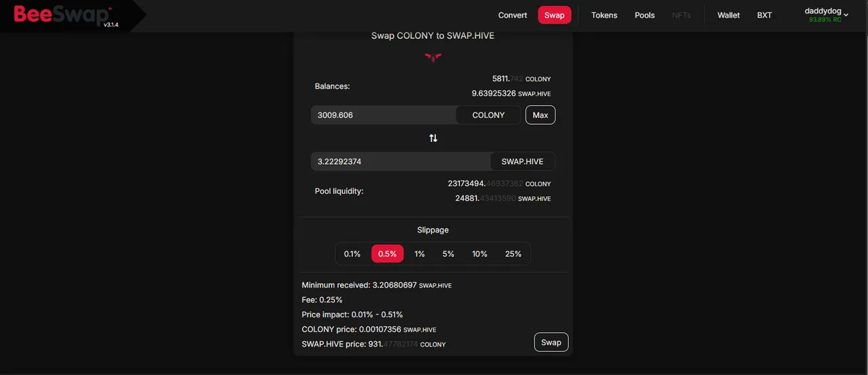The height and width of the screenshot is (375, 868).
Task: Click the Pool liquidity label
Action: [339, 191]
